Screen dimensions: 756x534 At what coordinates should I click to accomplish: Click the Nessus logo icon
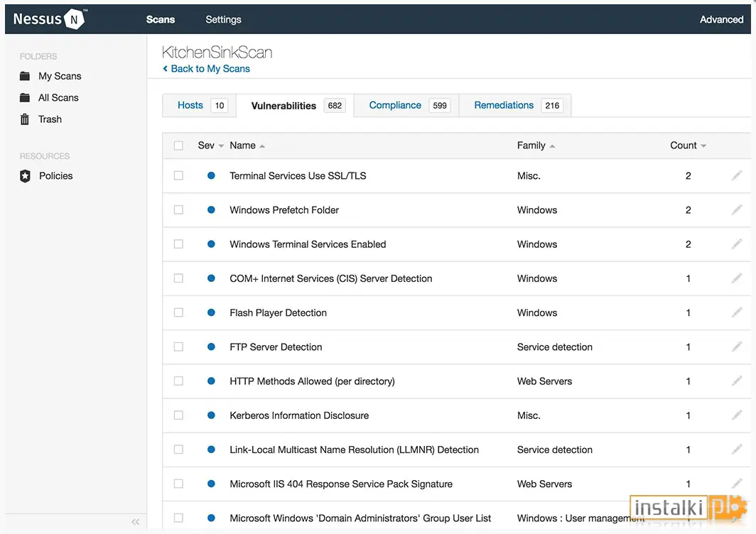point(74,19)
